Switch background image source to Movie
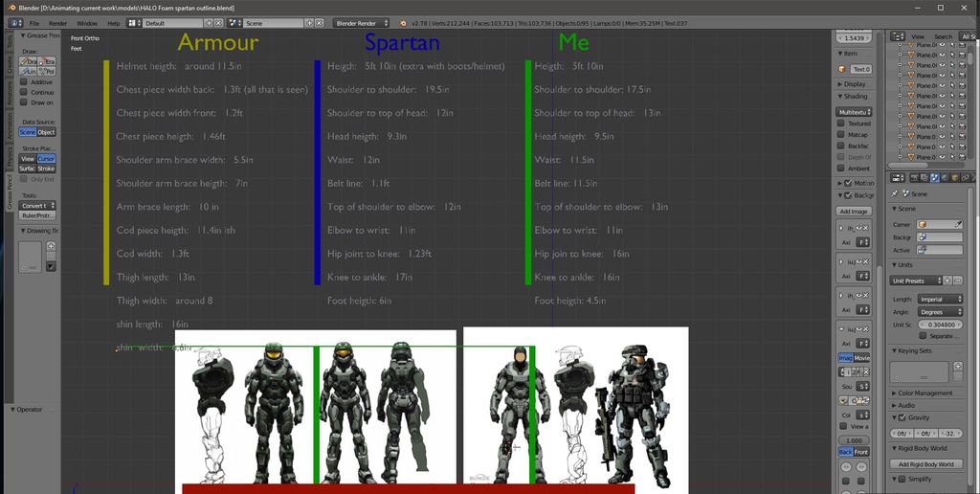The width and height of the screenshot is (980, 494). (862, 358)
